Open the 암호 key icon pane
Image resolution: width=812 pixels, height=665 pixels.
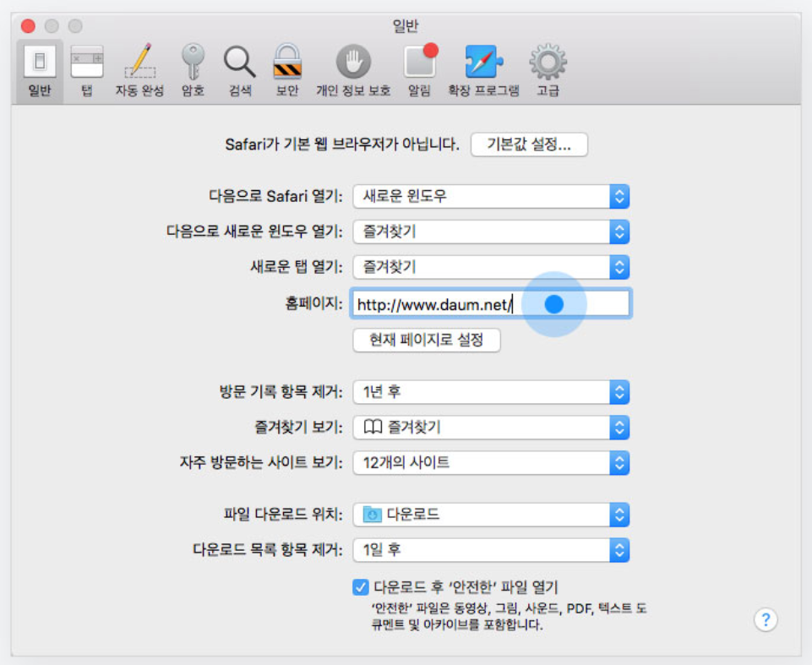tap(193, 71)
